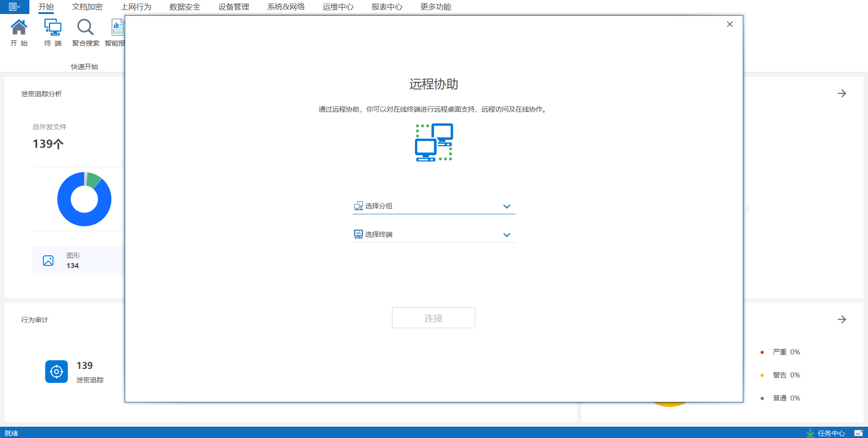Click the Home (开始) house icon
The image size is (868, 438).
click(x=19, y=28)
